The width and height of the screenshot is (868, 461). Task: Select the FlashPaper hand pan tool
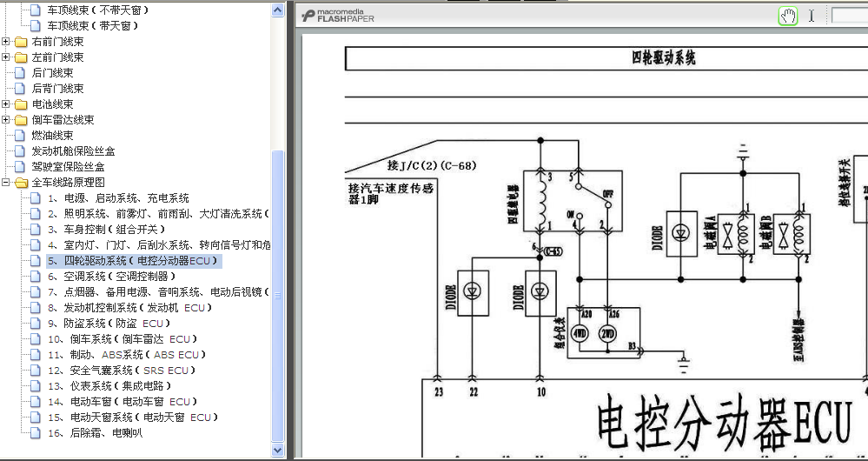point(788,16)
